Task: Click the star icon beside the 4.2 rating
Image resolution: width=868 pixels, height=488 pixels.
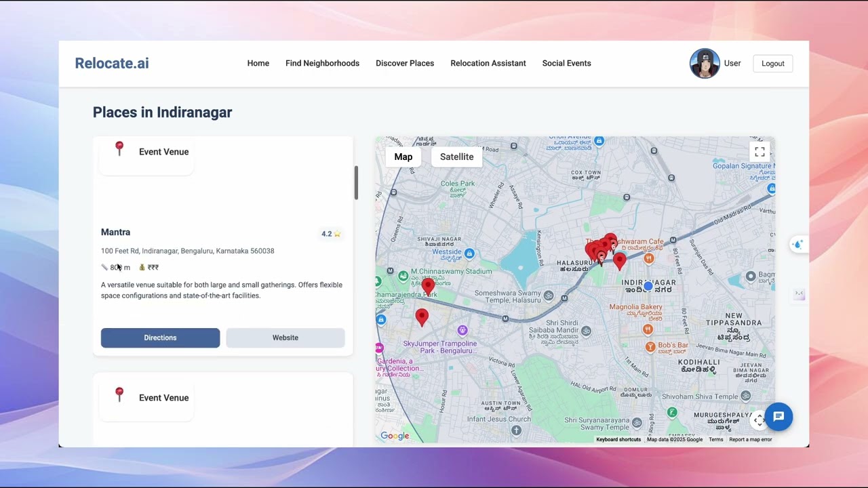Action: tap(337, 234)
